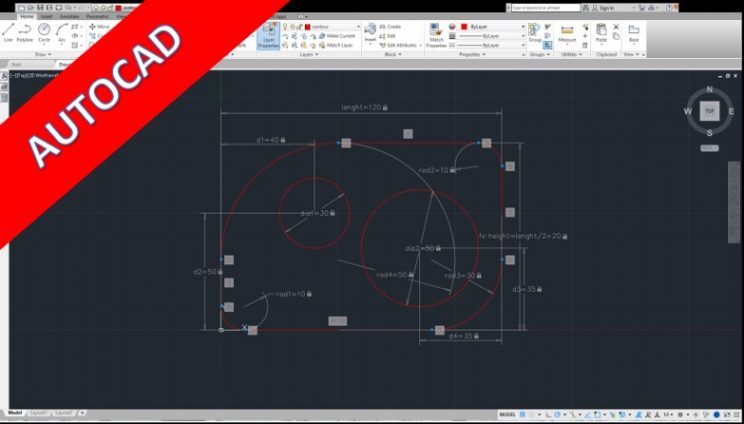The image size is (744, 424).
Task: Select the Circle tool
Action: pos(44,33)
